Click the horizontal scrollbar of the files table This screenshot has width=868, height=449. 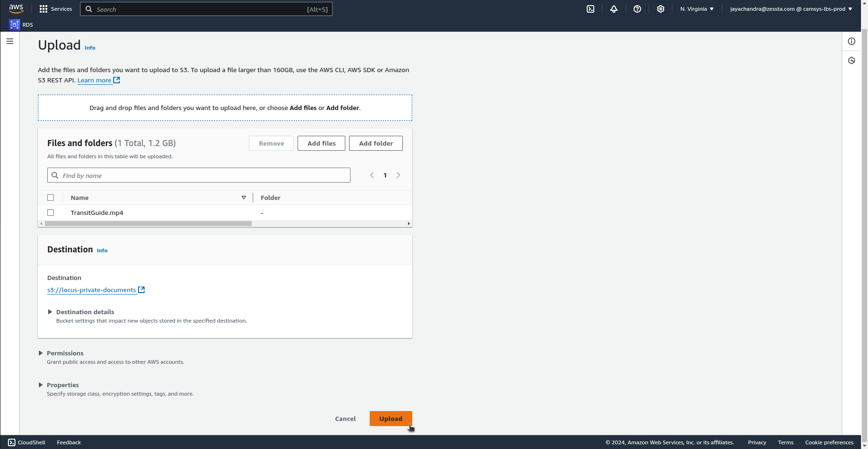point(148,224)
